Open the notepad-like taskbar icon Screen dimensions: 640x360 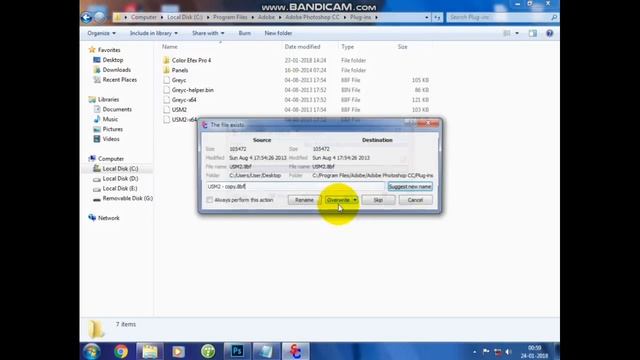(266, 351)
